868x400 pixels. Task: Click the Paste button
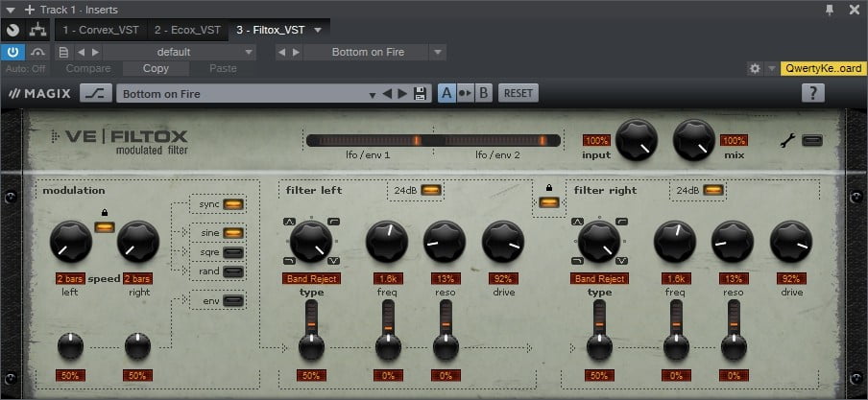tap(223, 69)
